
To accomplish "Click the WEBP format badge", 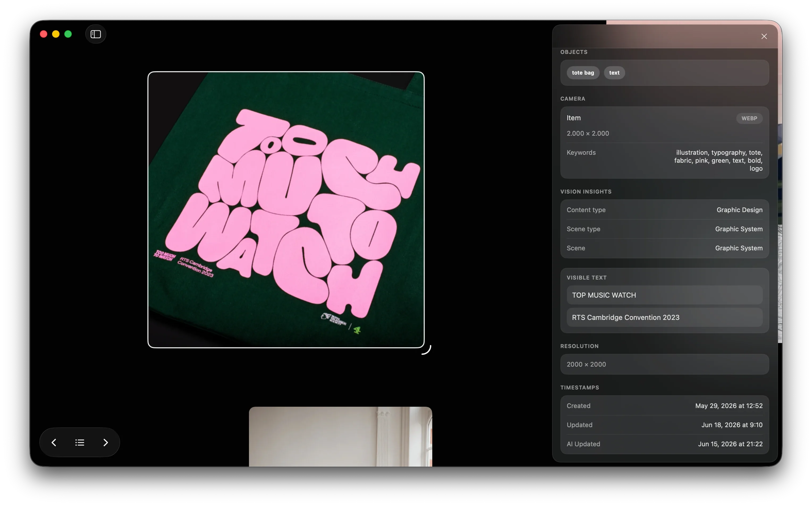I will pos(749,118).
